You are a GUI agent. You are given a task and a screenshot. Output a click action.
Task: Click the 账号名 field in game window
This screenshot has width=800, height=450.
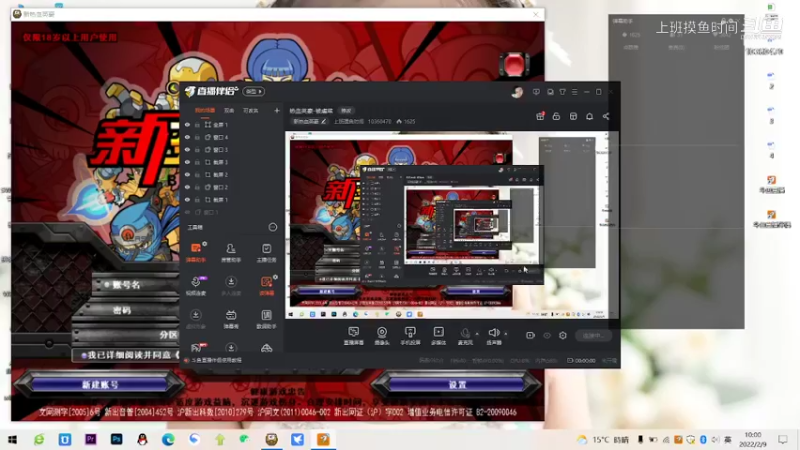pos(135,285)
